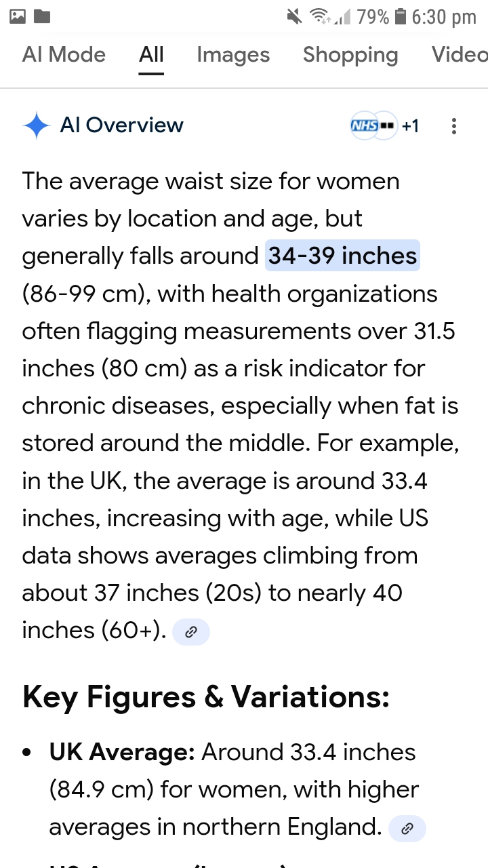This screenshot has width=488, height=868.
Task: Switch to the AI Mode tab
Action: coord(64,55)
